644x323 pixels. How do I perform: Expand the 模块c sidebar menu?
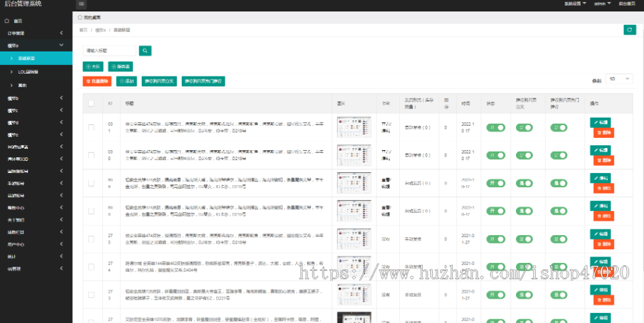36,110
